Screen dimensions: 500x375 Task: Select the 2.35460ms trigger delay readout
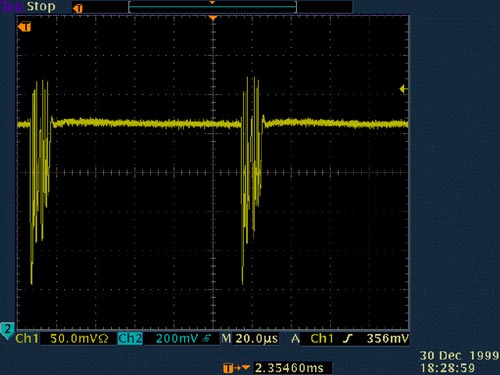[x=289, y=368]
